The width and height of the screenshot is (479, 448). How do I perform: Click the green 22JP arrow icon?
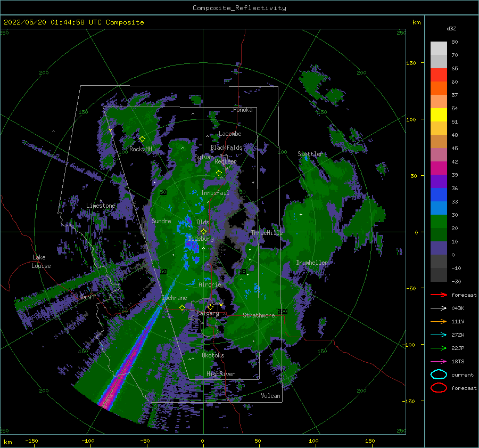point(439,348)
